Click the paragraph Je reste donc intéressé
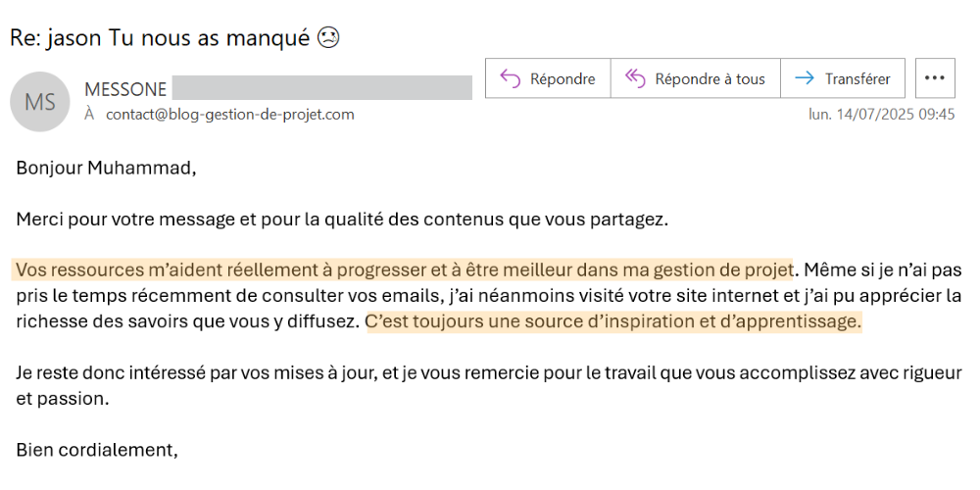980x490 pixels. click(x=489, y=385)
